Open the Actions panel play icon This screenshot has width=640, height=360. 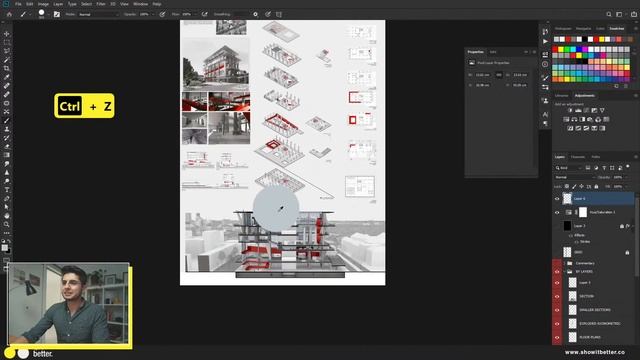click(545, 42)
